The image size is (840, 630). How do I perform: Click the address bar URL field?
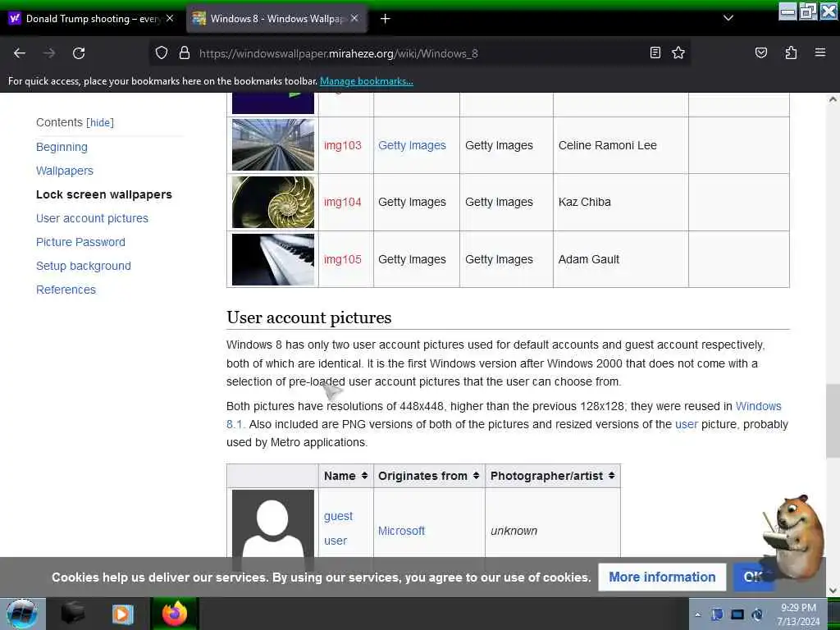pos(418,53)
